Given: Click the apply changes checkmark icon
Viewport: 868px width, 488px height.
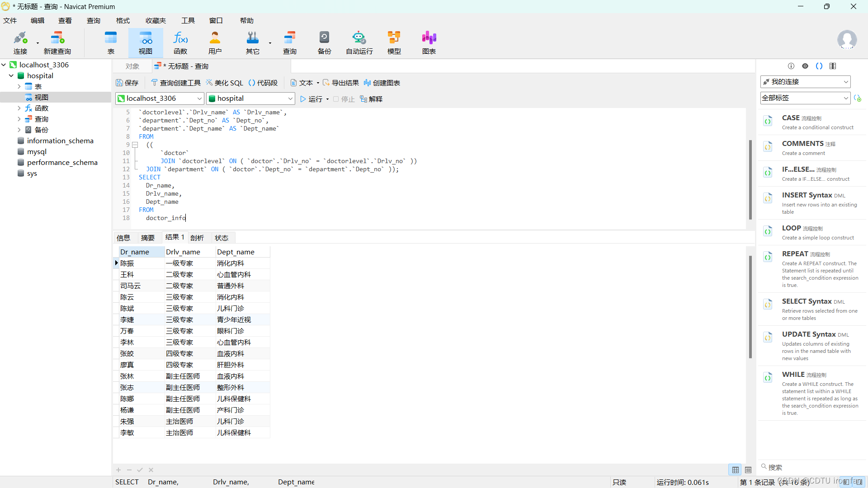Looking at the screenshot, I should 140,470.
